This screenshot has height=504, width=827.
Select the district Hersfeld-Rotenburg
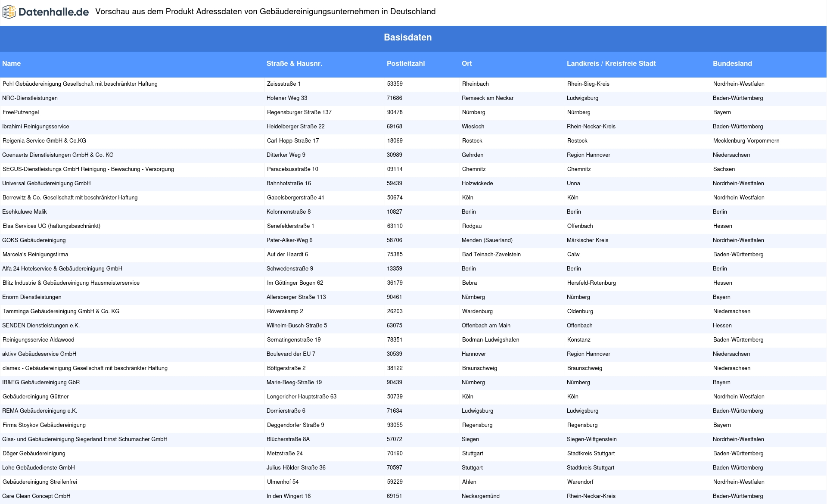(591, 283)
